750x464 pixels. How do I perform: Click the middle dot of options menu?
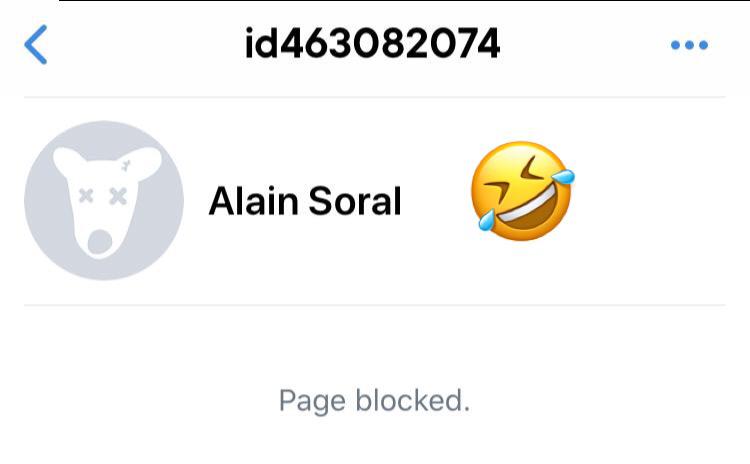pos(689,45)
